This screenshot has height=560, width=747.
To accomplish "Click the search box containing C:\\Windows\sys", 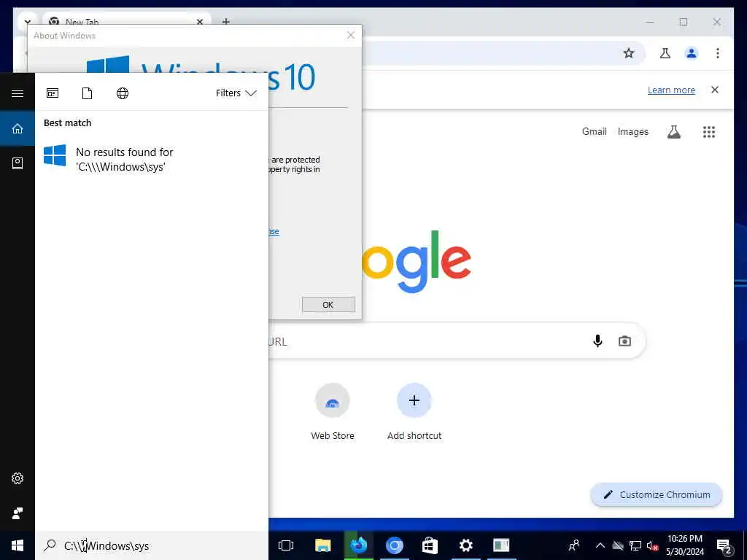I will (x=152, y=545).
